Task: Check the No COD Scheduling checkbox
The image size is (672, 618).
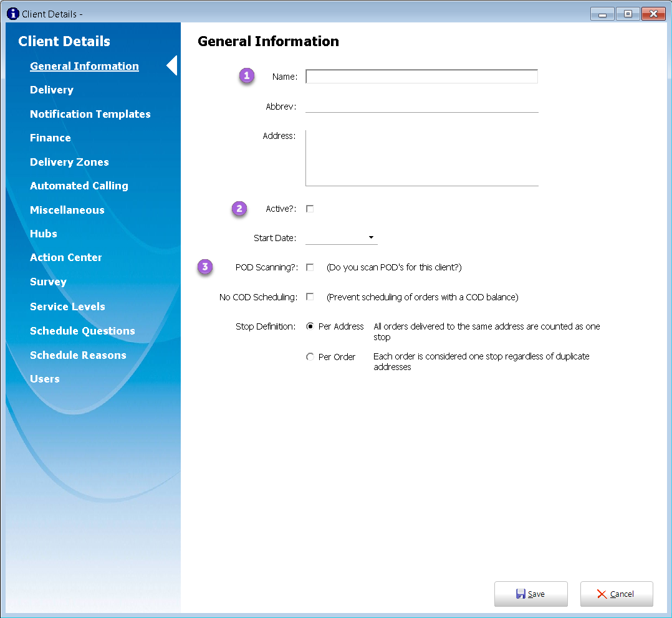Action: point(310,297)
